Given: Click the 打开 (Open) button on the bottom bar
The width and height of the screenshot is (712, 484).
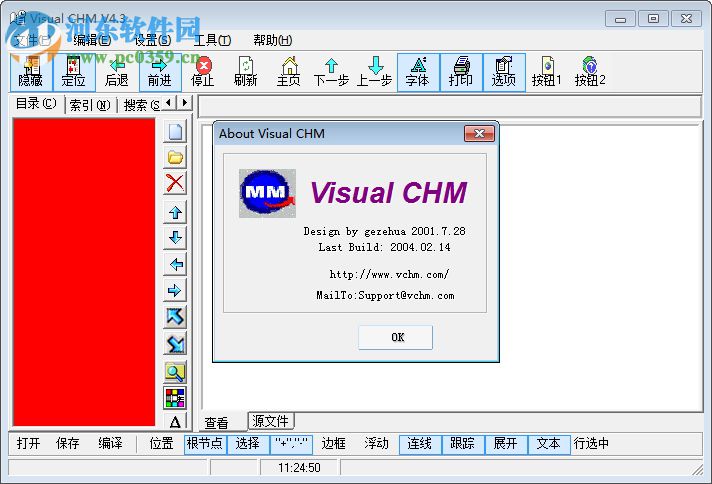Looking at the screenshot, I should [x=29, y=444].
